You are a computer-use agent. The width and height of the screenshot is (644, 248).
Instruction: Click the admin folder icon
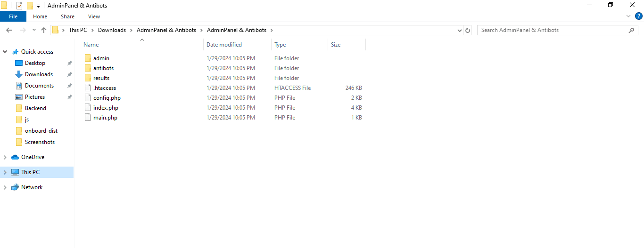[x=88, y=58]
